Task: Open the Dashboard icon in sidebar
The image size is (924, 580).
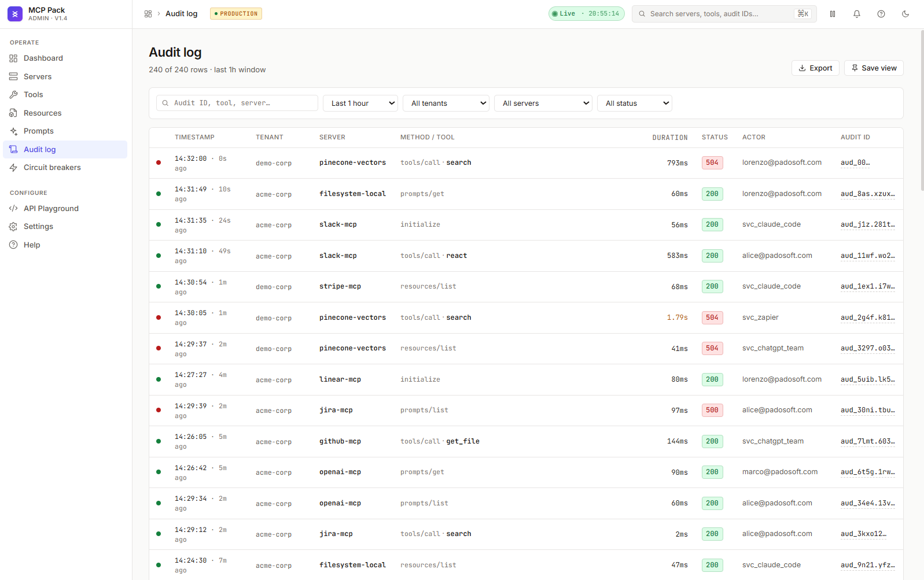Action: [13, 58]
